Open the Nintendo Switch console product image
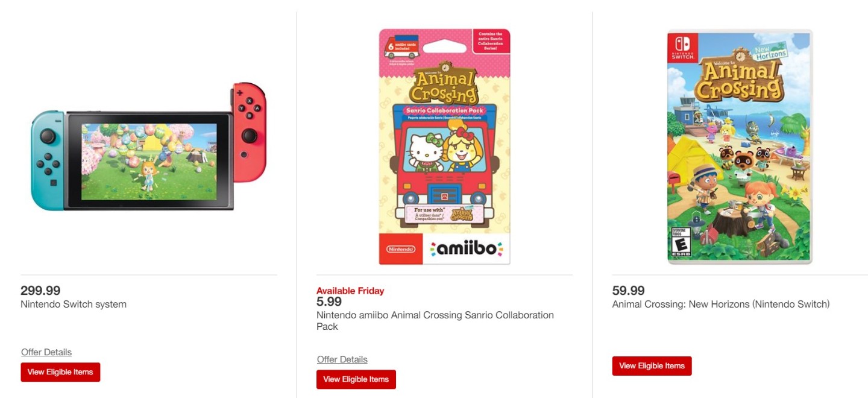 click(149, 147)
